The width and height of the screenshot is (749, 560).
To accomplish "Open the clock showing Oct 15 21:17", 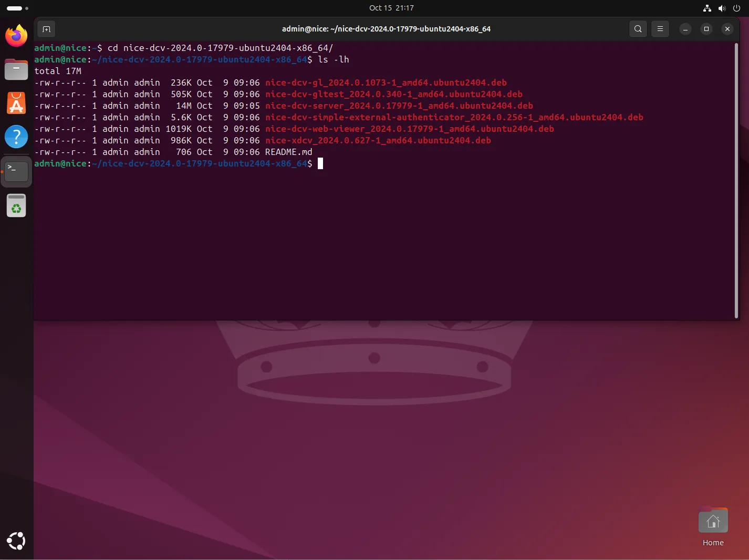I will (391, 8).
